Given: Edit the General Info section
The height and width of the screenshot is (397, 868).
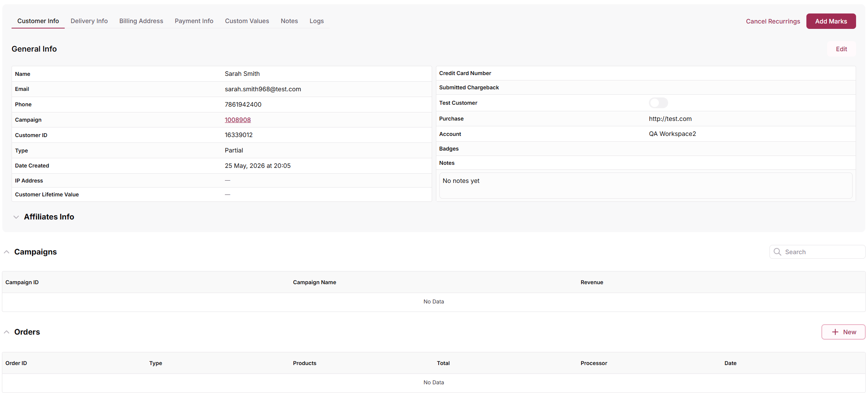Looking at the screenshot, I should (841, 49).
